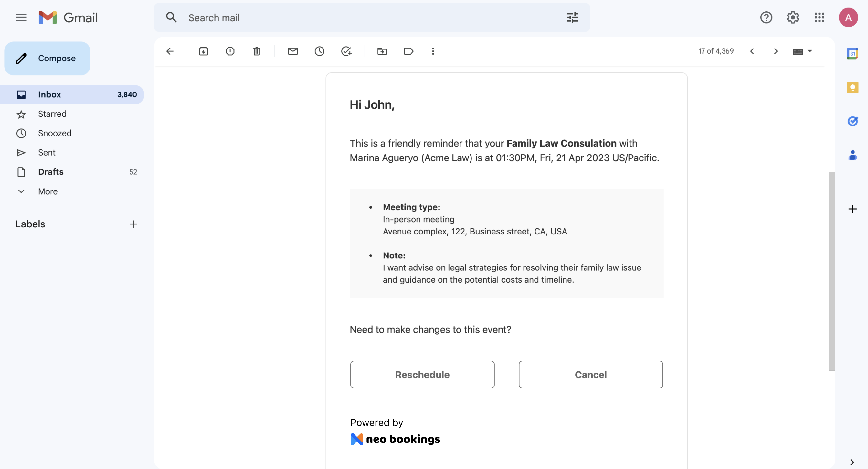Click the 'In-person meeting' text
Screen dimensions: 868x469
coord(418,219)
